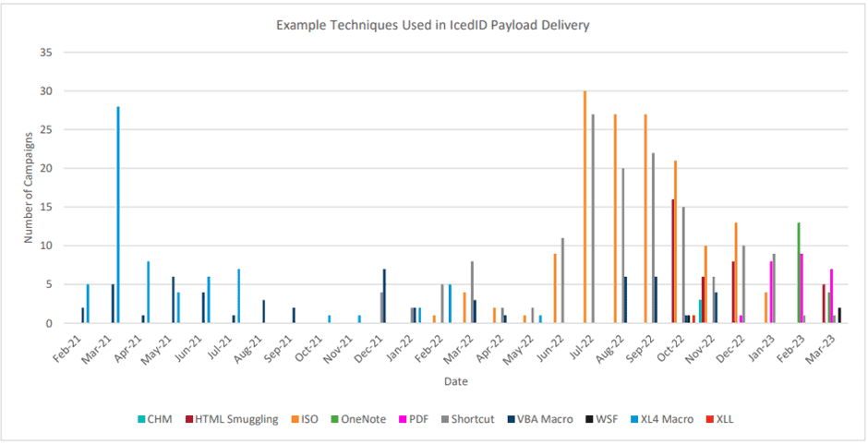This screenshot has height=444, width=868.
Task: Click the 'Date' x-axis title
Action: point(455,381)
